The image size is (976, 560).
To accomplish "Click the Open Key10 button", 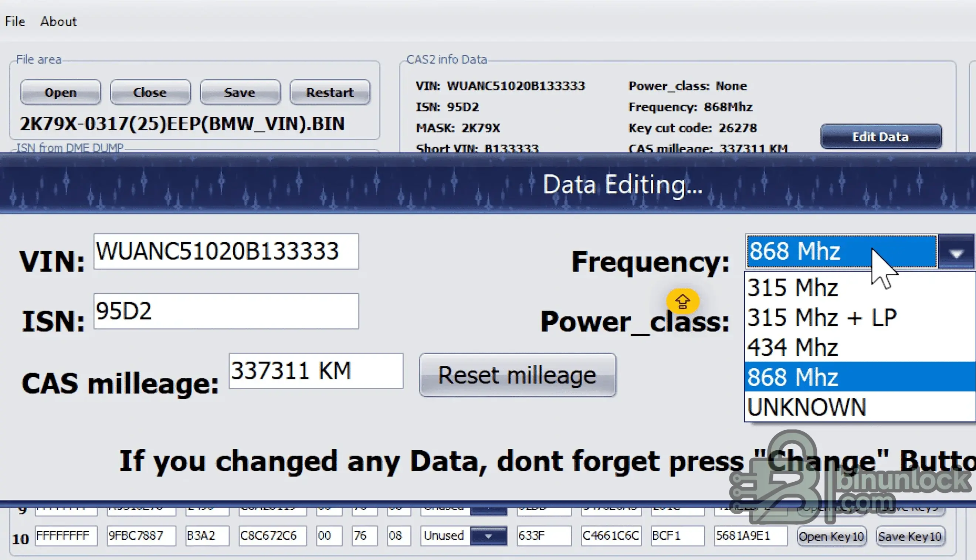I will pyautogui.click(x=831, y=536).
